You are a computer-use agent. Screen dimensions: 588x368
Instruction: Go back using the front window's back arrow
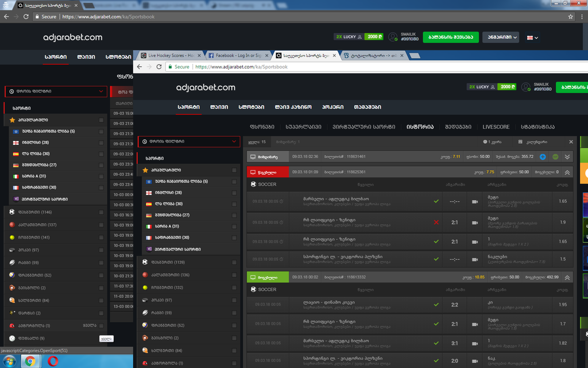point(140,67)
